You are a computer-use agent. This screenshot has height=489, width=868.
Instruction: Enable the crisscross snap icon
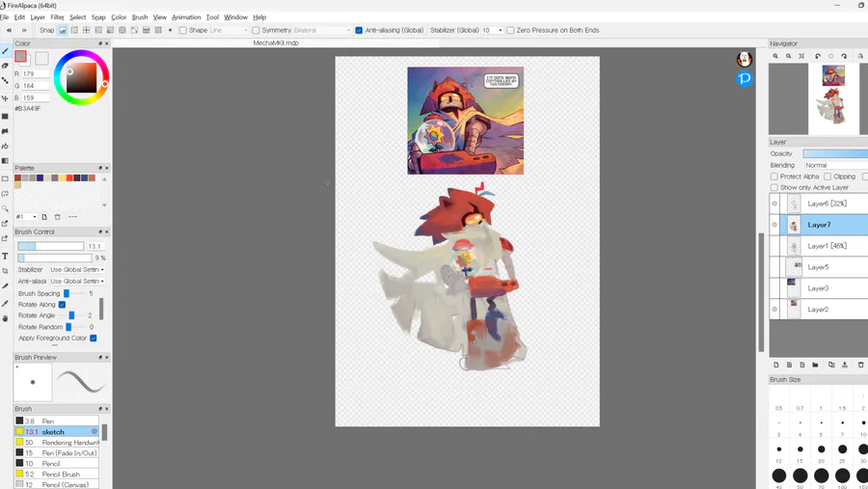87,31
